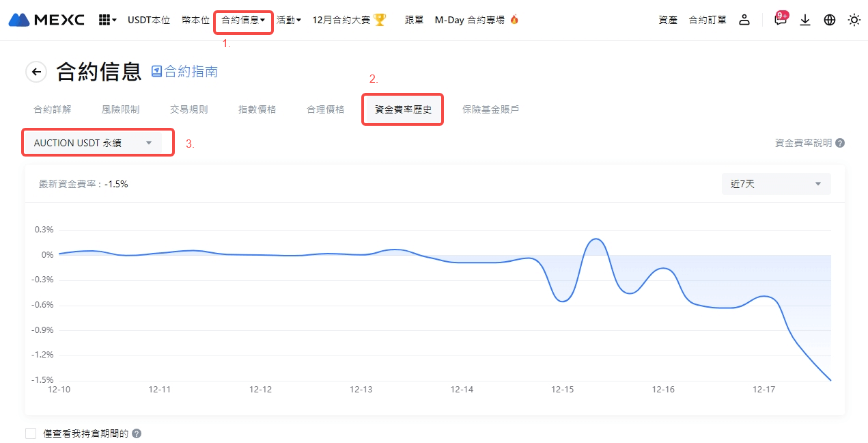Image resolution: width=868 pixels, height=443 pixels.
Task: Open the 近7天 time range dropdown
Action: (776, 184)
